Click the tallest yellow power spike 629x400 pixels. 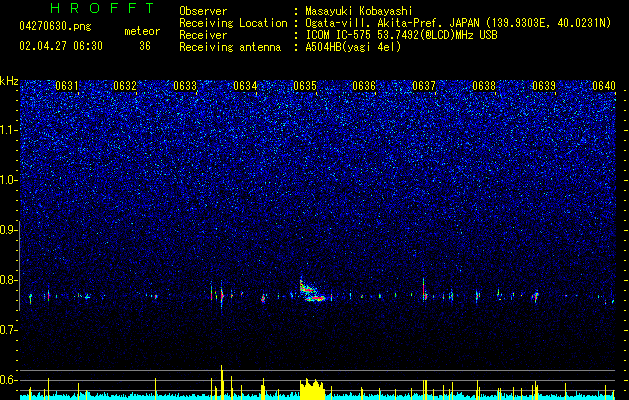pyautogui.click(x=221, y=382)
